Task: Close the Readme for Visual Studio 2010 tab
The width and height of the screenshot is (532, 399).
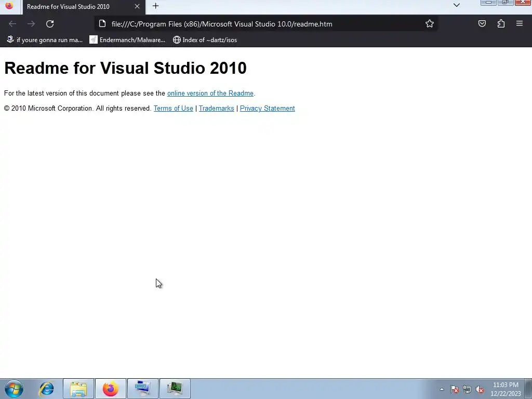Action: click(137, 6)
